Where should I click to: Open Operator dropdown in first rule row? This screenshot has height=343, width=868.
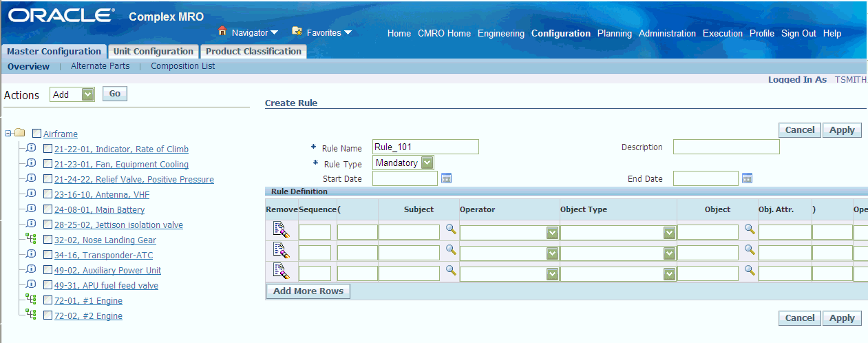point(509,233)
